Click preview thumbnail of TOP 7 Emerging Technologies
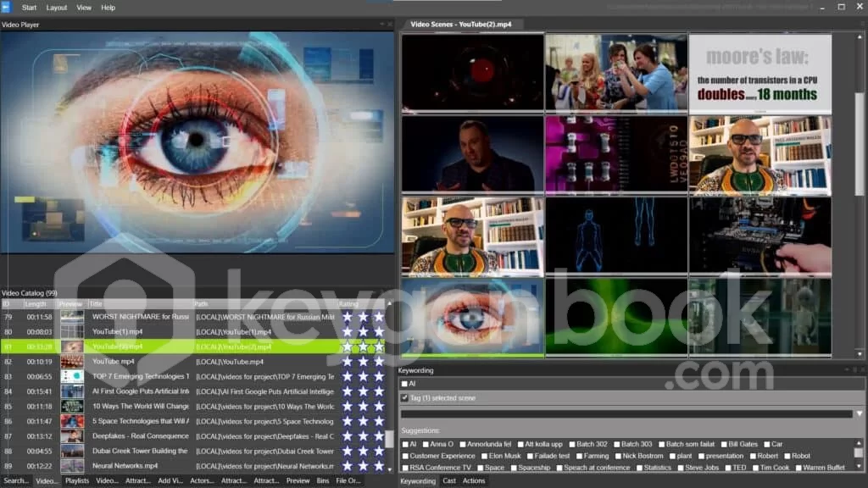 [x=72, y=376]
